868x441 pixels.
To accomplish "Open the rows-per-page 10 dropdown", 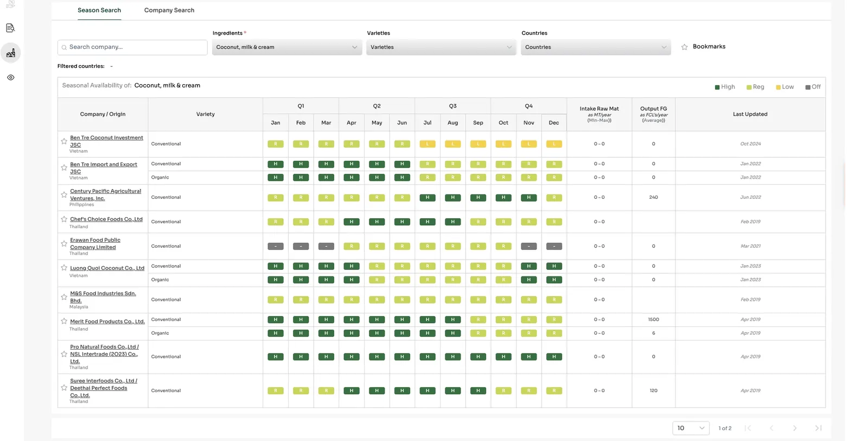I will [691, 428].
